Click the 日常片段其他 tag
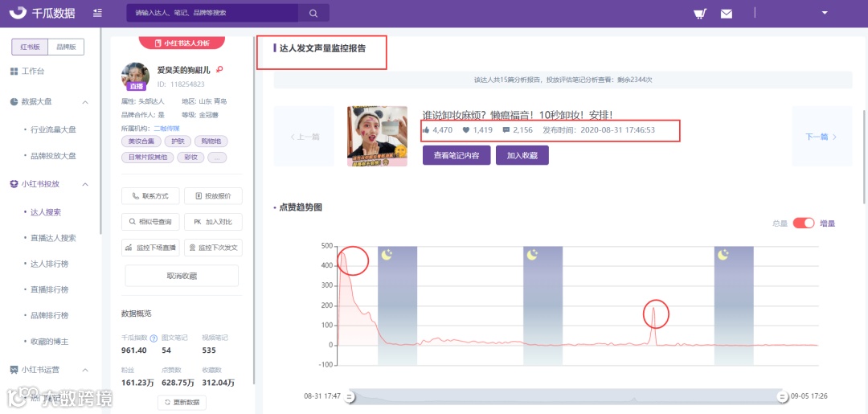The height and width of the screenshot is (414, 868). pyautogui.click(x=147, y=158)
